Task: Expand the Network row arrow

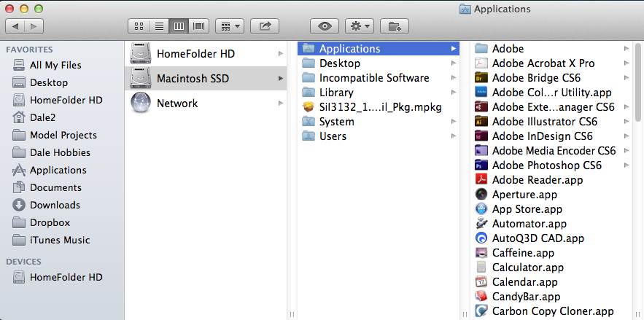Action: point(281,103)
